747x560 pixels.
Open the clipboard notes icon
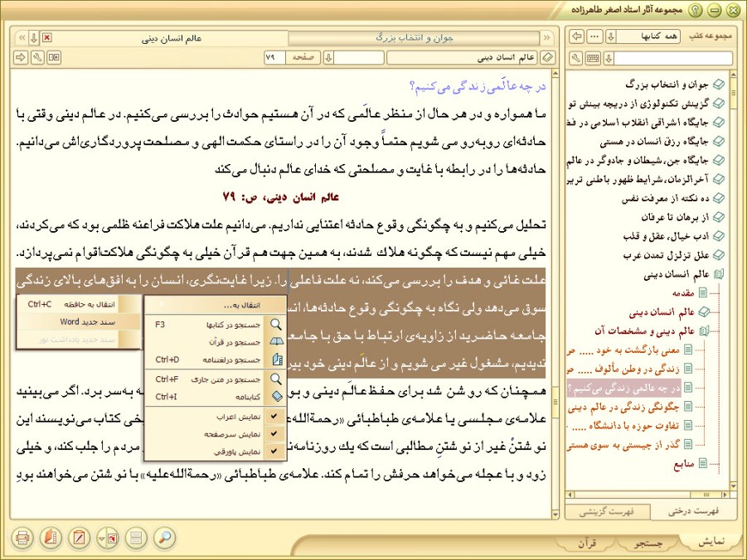tap(79, 538)
